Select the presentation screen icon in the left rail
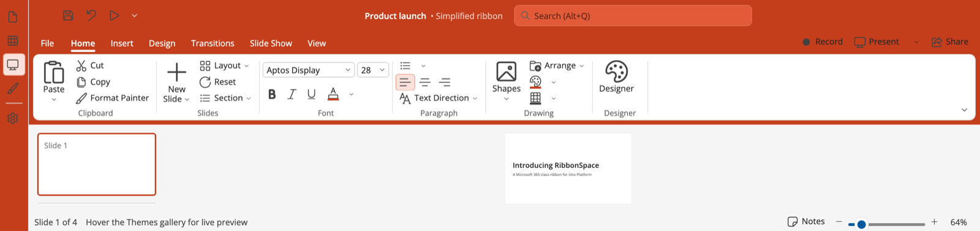This screenshot has height=231, width=980. pos(13,64)
